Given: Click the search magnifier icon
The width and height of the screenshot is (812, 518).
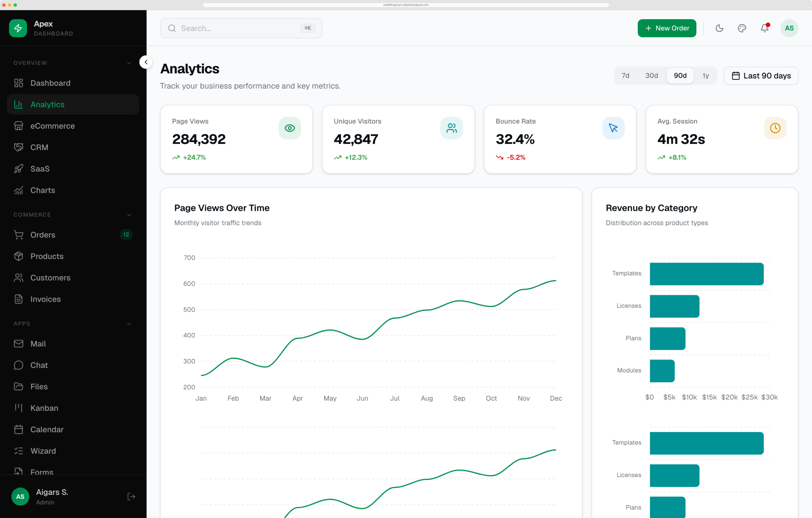Looking at the screenshot, I should [172, 28].
